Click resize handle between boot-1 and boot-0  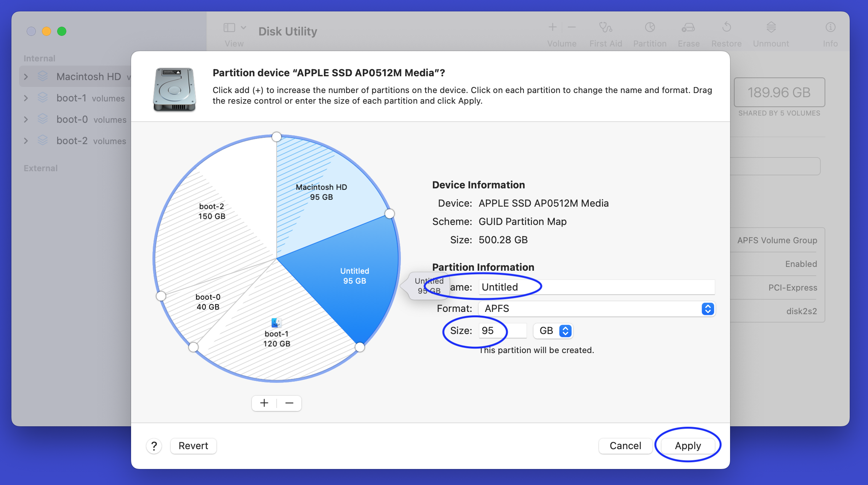[194, 347]
